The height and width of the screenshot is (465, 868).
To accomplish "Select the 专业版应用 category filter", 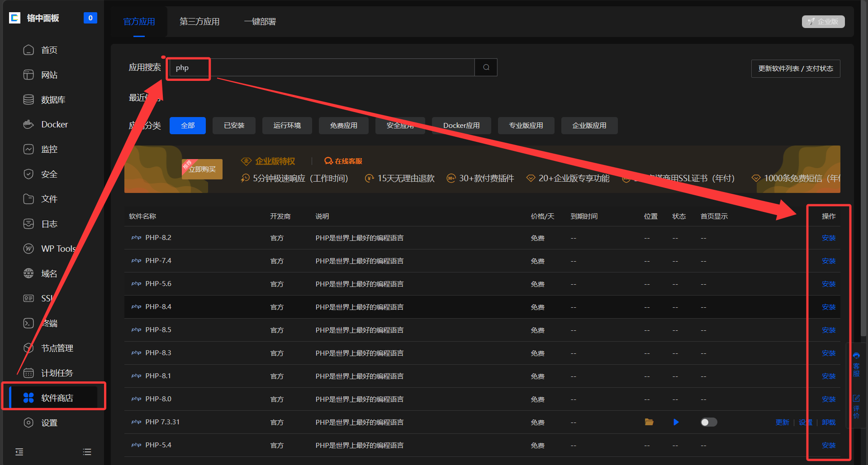I will pos(526,126).
